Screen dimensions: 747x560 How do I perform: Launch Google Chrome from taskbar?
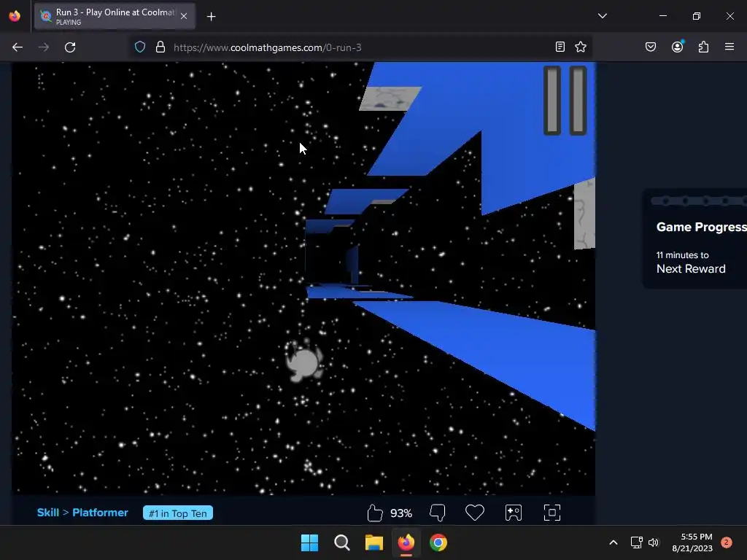[x=438, y=542]
